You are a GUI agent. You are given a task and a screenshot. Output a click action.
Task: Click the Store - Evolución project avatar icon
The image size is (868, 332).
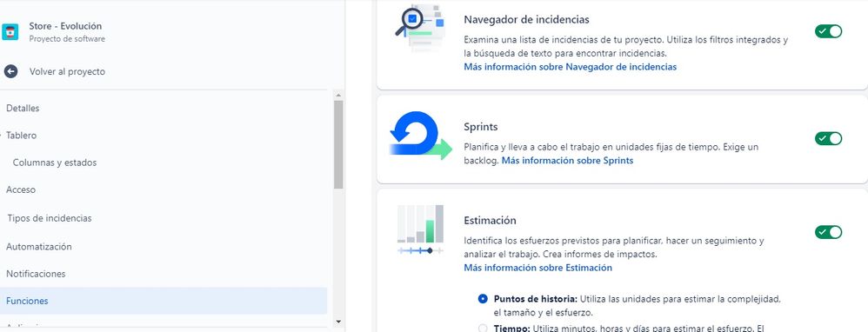click(x=10, y=31)
